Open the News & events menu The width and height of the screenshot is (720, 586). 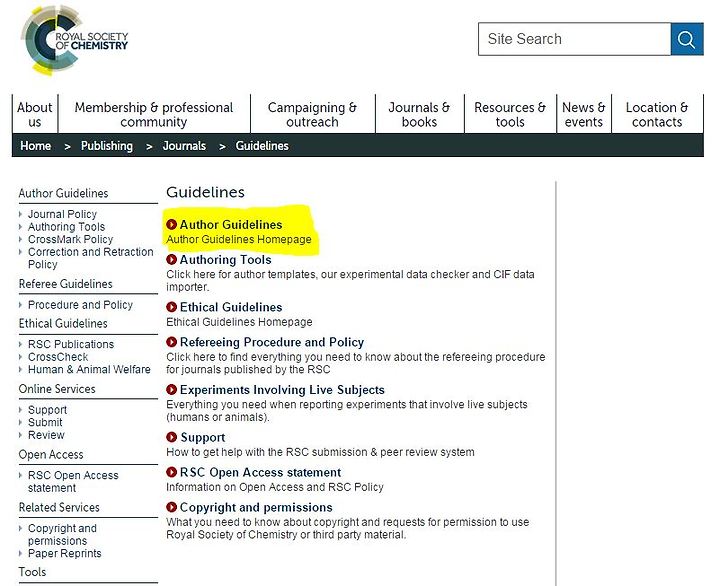(x=584, y=114)
